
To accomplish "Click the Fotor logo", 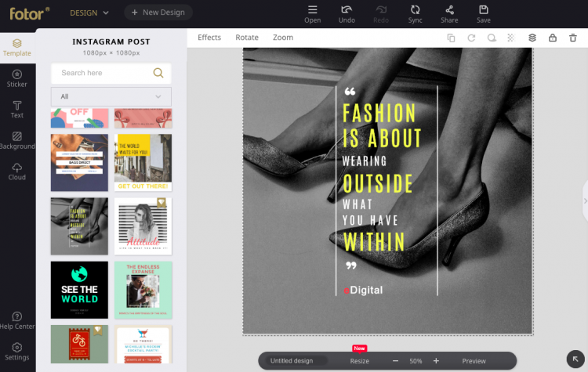I will pos(29,13).
